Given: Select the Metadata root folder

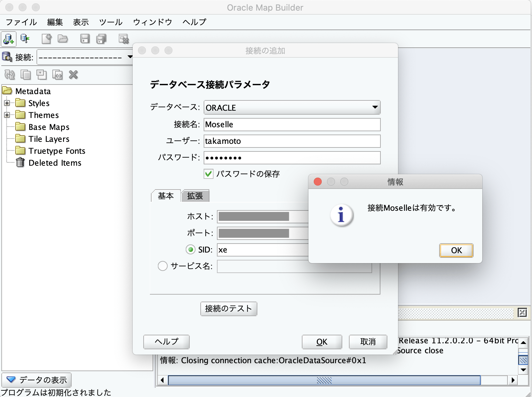Looking at the screenshot, I should click(27, 91).
